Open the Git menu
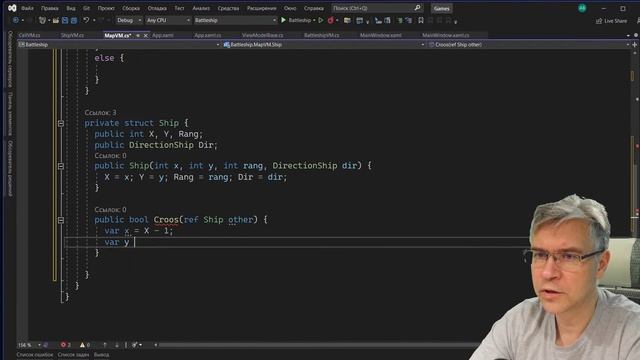The height and width of the screenshot is (360, 640). tap(87, 8)
